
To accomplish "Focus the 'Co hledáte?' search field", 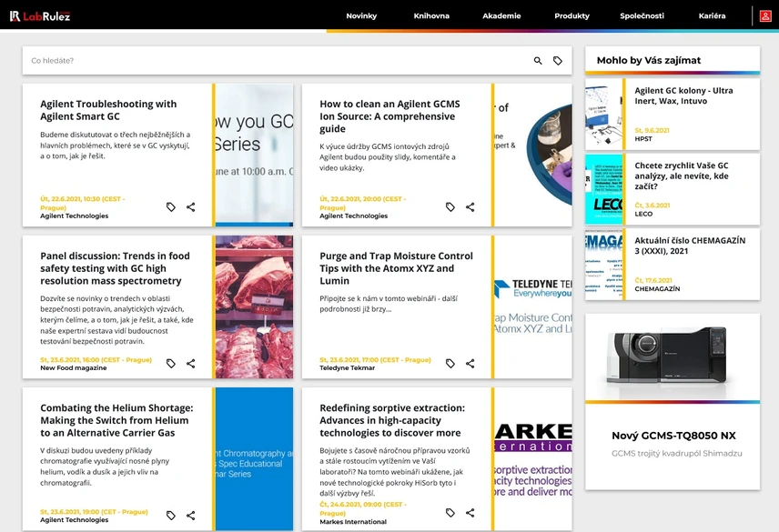I will tap(273, 61).
